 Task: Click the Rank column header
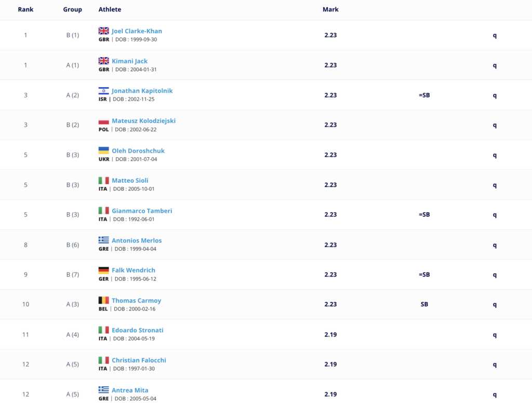tap(25, 9)
